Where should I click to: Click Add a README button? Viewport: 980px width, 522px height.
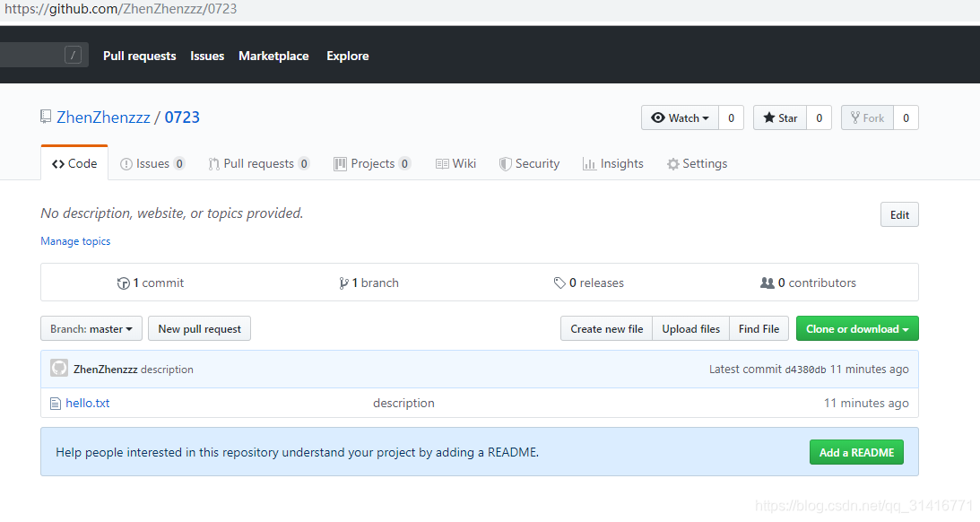pos(856,452)
